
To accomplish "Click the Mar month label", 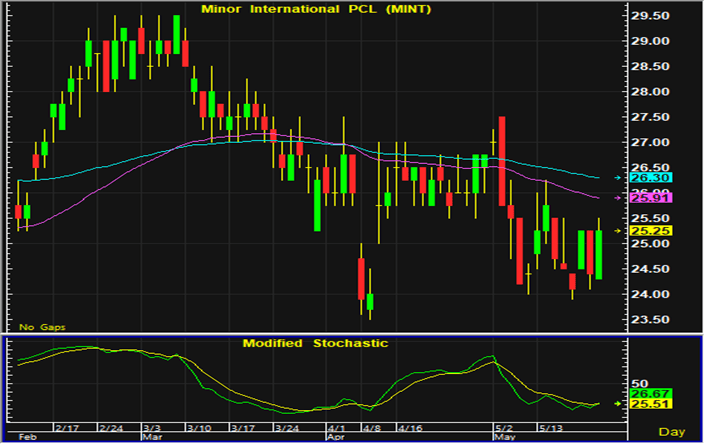I will [x=152, y=436].
